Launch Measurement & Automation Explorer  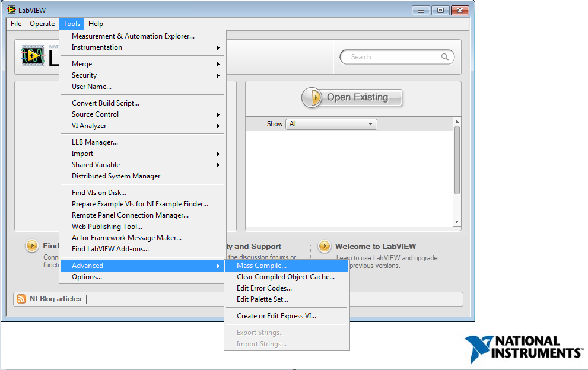coord(142,36)
